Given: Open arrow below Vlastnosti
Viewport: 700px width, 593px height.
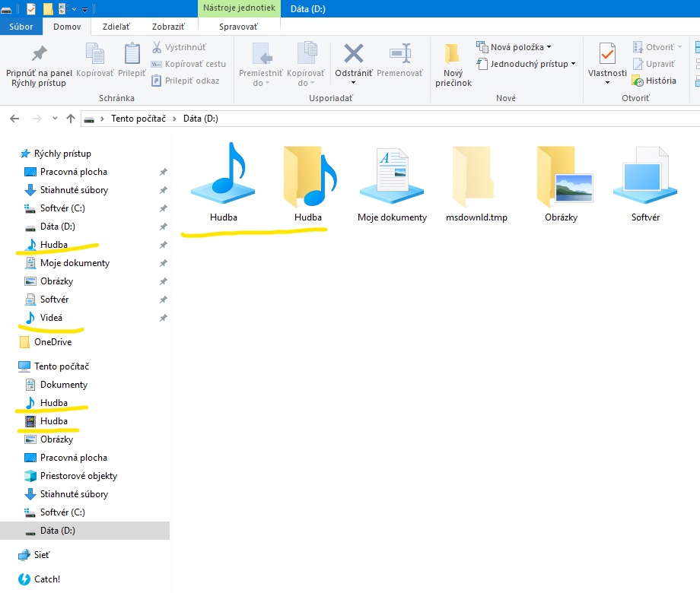Looking at the screenshot, I should pyautogui.click(x=607, y=83).
